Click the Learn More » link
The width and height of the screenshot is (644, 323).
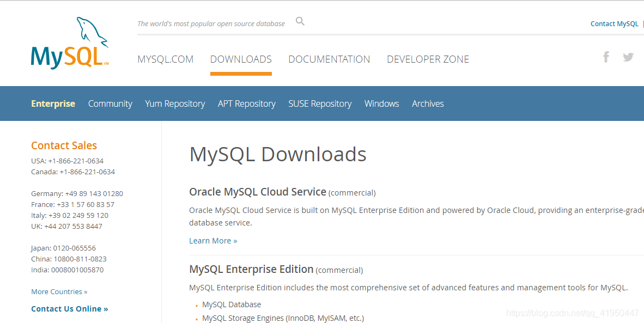(213, 241)
